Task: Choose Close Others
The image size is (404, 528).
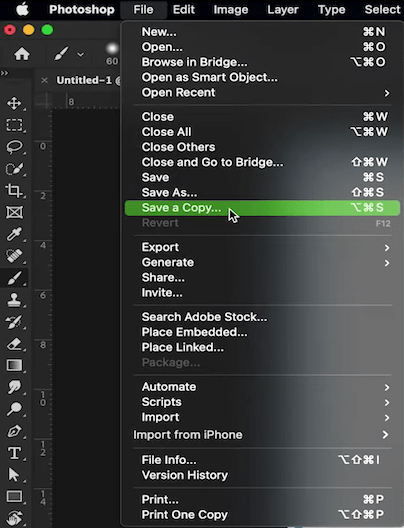Action: (x=263, y=147)
